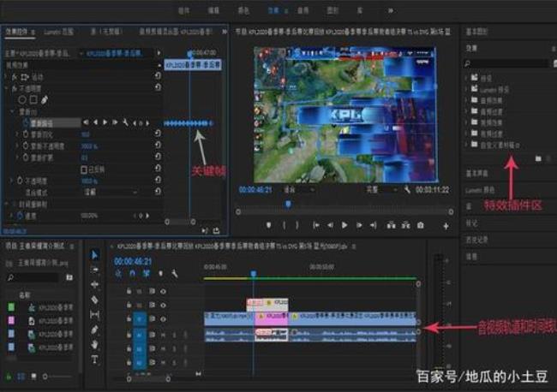Mute the A1 audio track
This screenshot has height=392, width=557.
point(163,335)
